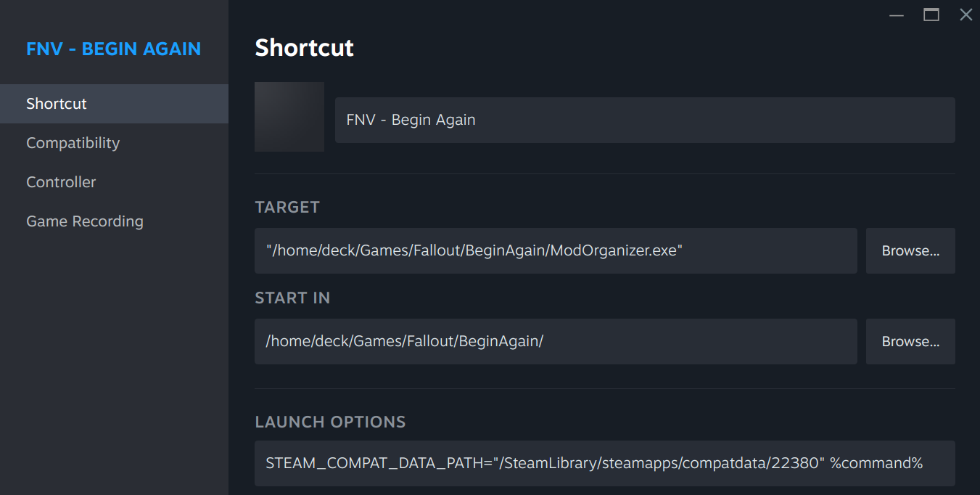This screenshot has width=980, height=495.
Task: Click the LAUNCH OPTIONS section label
Action: click(x=330, y=422)
